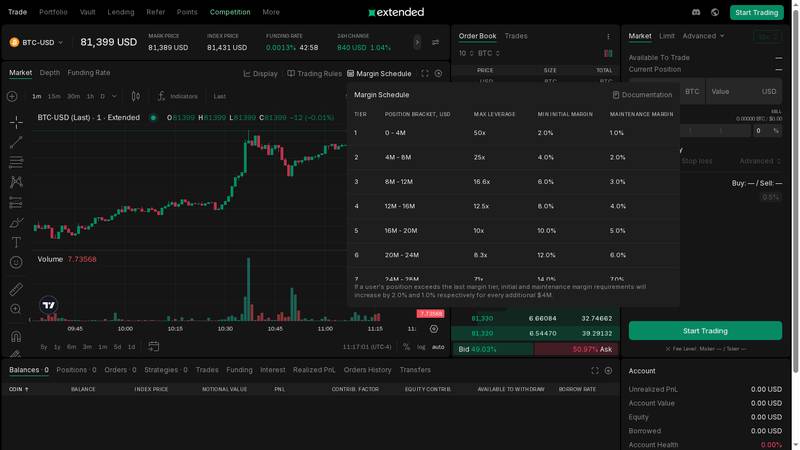This screenshot has width=800, height=450.
Task: Click the TradingView logo on chart
Action: (x=48, y=305)
